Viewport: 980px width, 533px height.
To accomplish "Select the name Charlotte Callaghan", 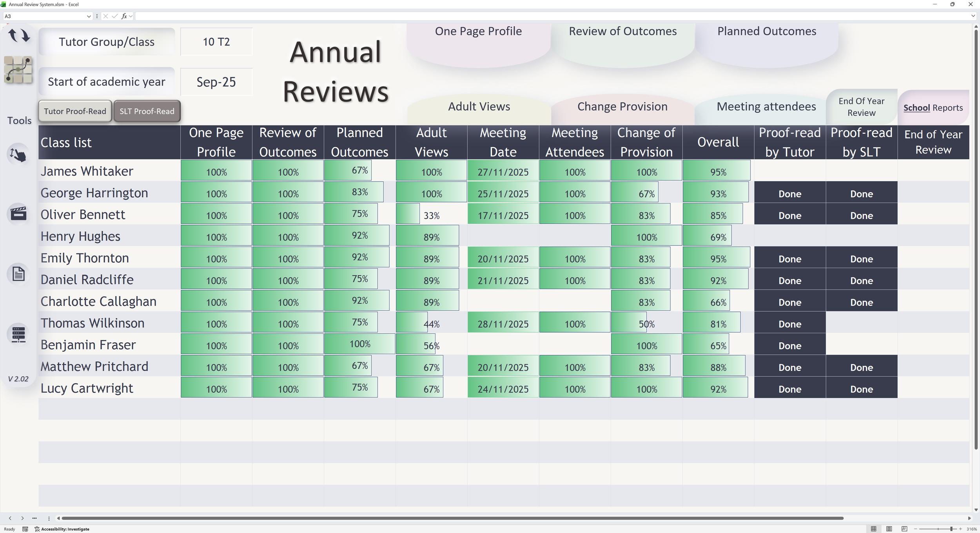I will [98, 301].
